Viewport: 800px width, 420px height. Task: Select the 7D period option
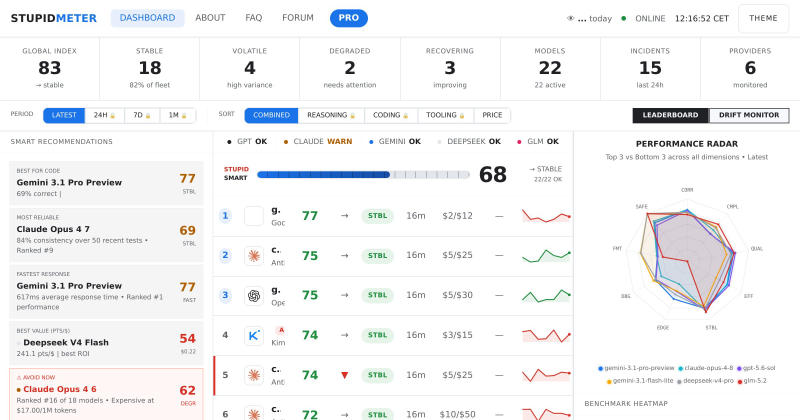142,115
